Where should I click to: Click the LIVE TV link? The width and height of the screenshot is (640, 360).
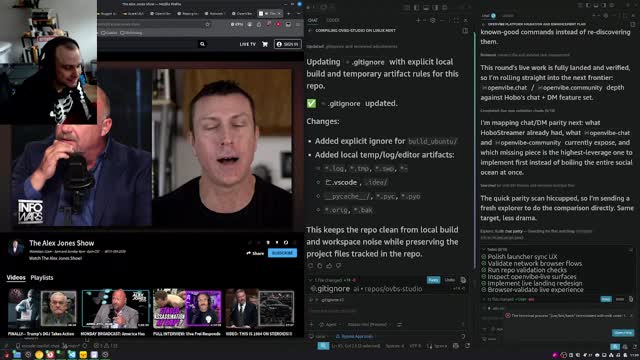pos(248,44)
